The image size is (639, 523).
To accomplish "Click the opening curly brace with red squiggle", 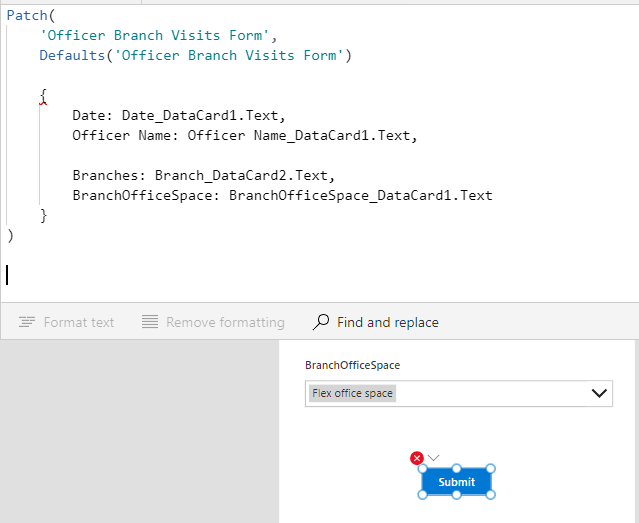I will click(x=43, y=97).
